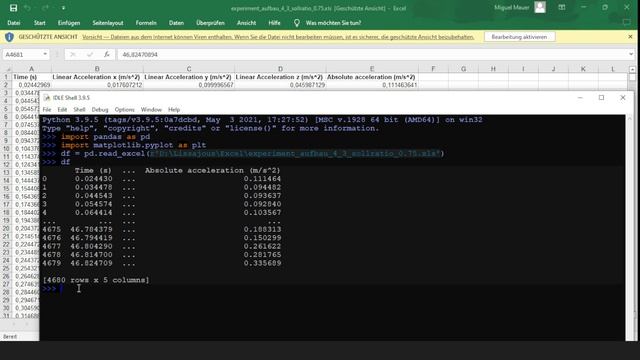The height and width of the screenshot is (360, 640).
Task: Open the Überprüfen ribbon tab
Action: (x=210, y=23)
